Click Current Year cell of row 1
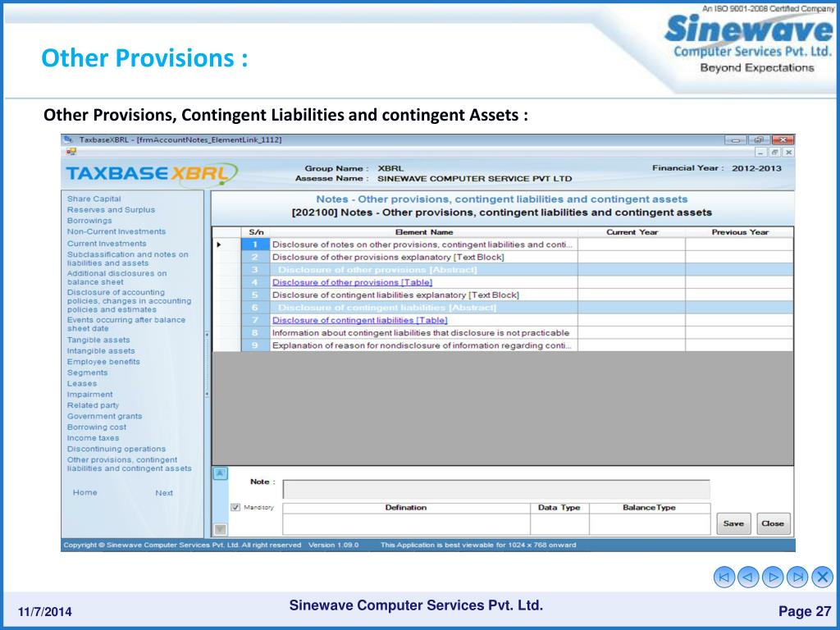The image size is (840, 630). click(632, 244)
